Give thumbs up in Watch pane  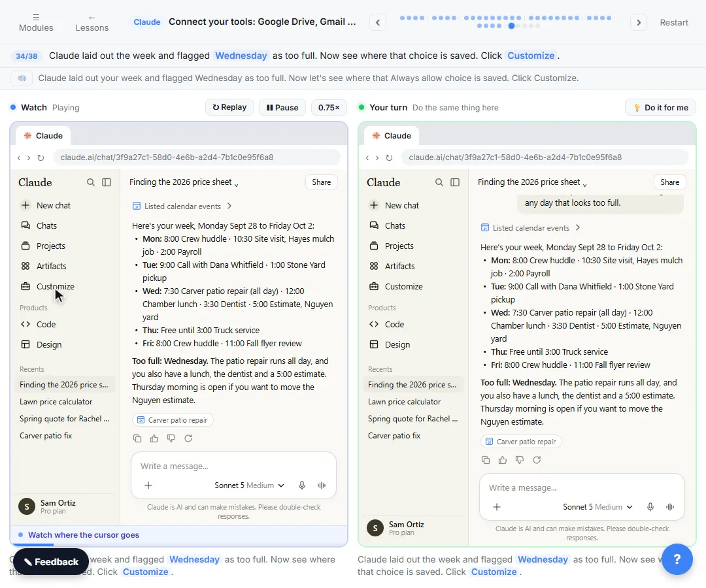tap(154, 438)
